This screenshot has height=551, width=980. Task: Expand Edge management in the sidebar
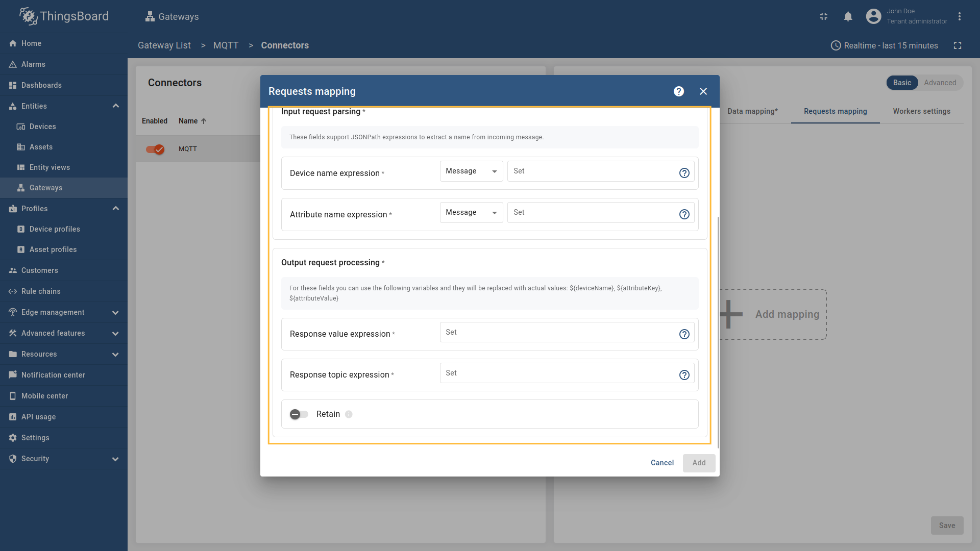116,312
